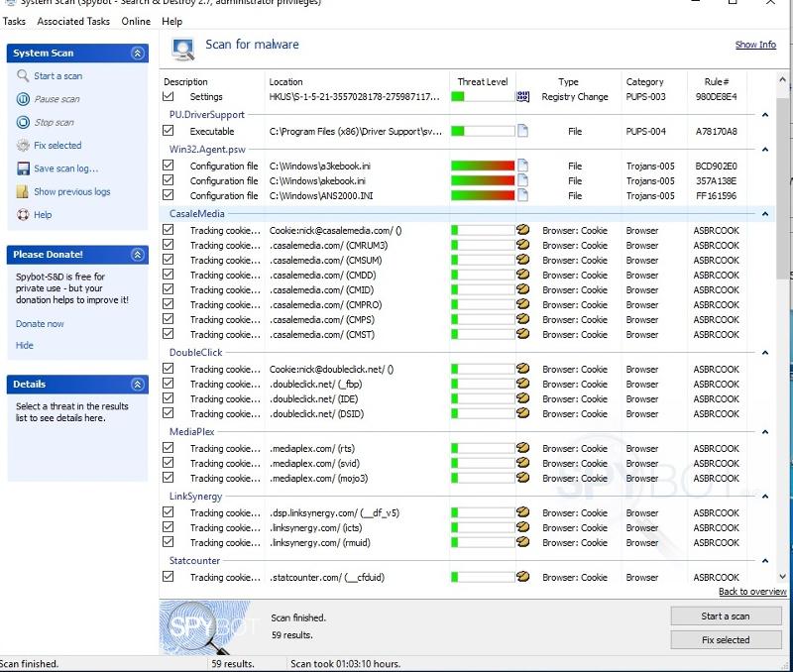The image size is (793, 672).
Task: Click the Start a scan magnifier icon
Action: point(23,76)
